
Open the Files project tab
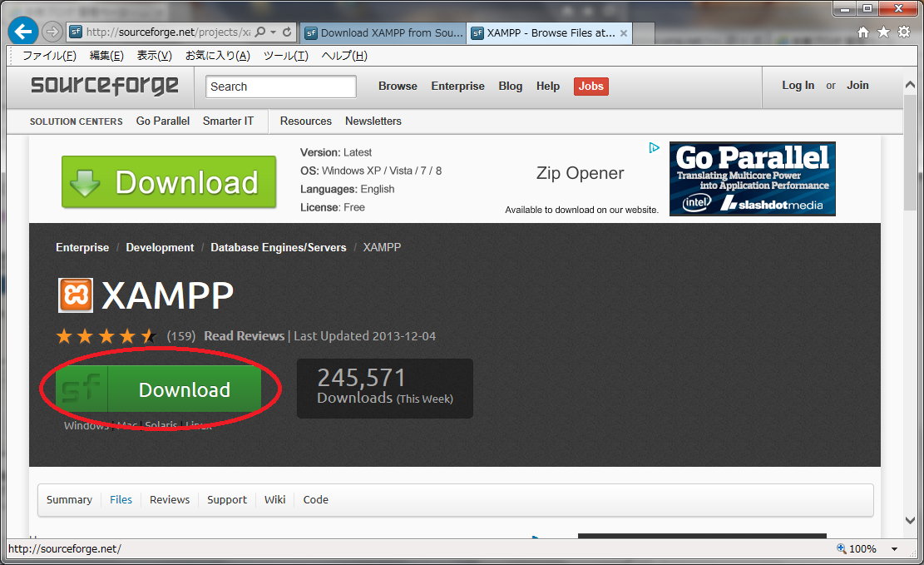121,499
